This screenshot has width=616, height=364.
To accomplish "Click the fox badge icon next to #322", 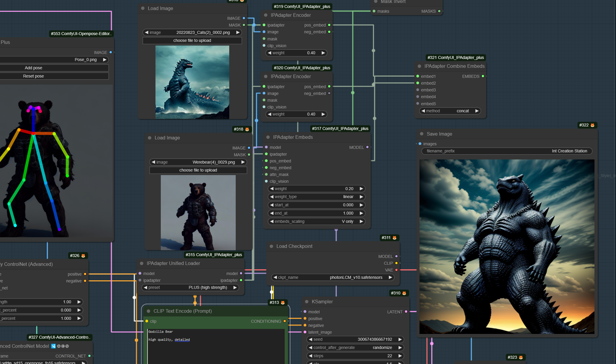I will tap(592, 125).
